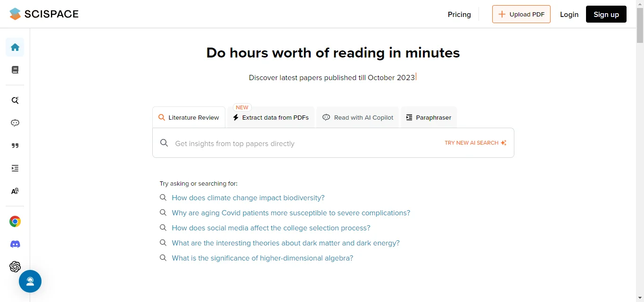The image size is (644, 302).
Task: Click the Sign up button
Action: 606,14
